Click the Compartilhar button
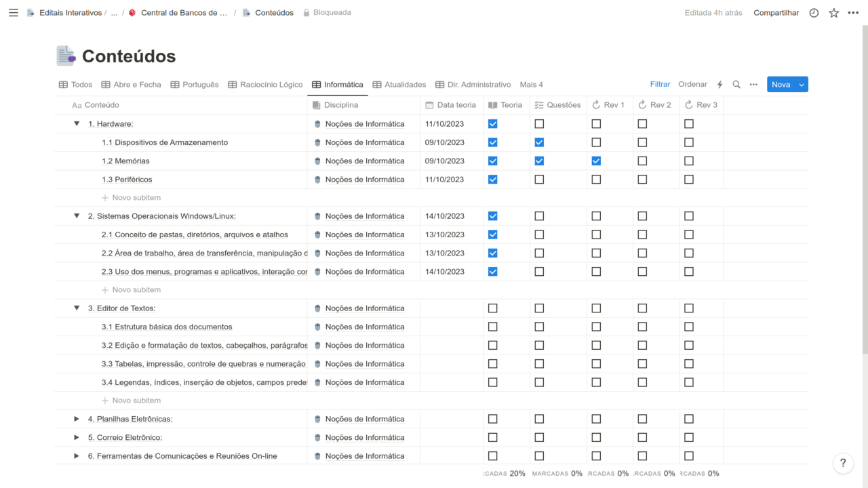 pos(776,13)
